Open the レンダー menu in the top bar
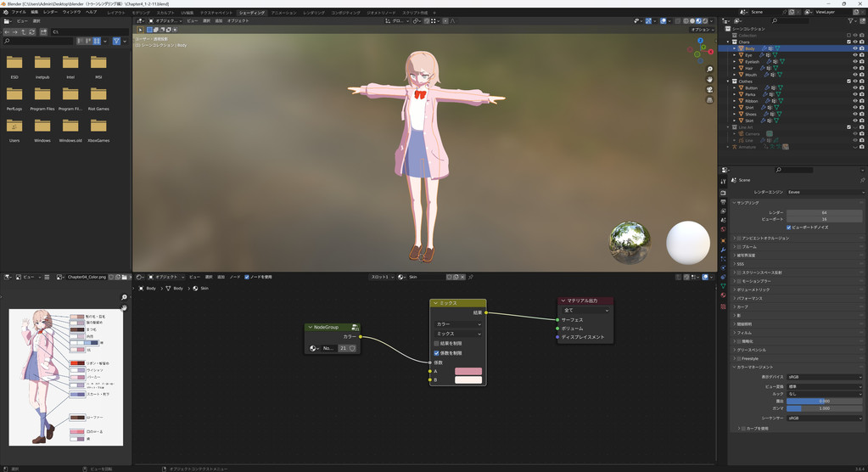 click(51, 12)
